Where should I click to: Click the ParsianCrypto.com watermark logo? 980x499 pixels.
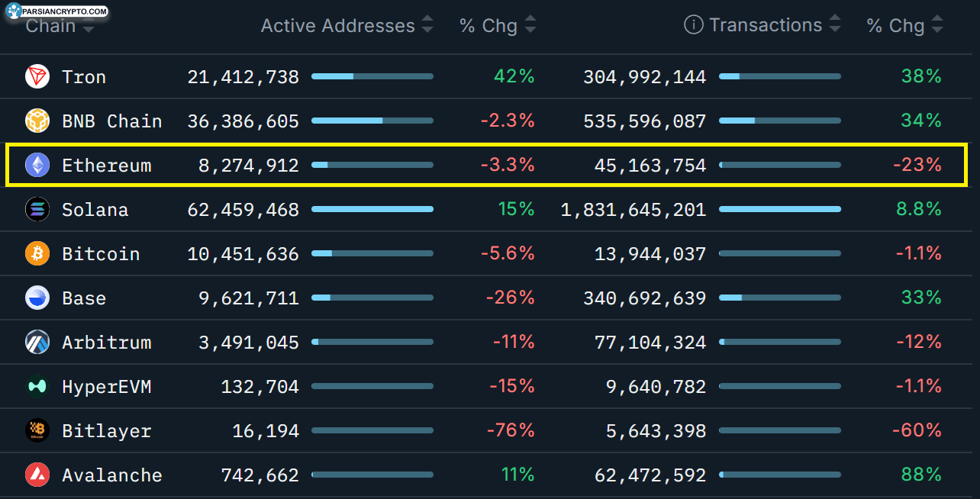[x=55, y=11]
